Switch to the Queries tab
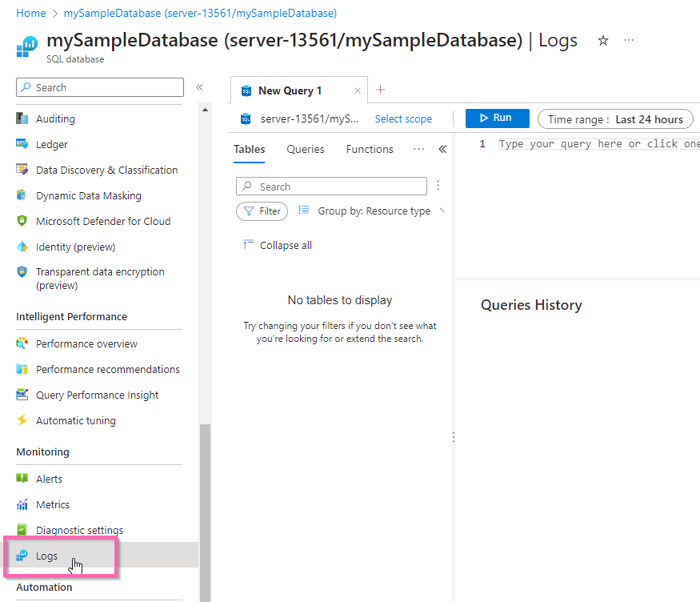This screenshot has height=602, width=700. 306,149
